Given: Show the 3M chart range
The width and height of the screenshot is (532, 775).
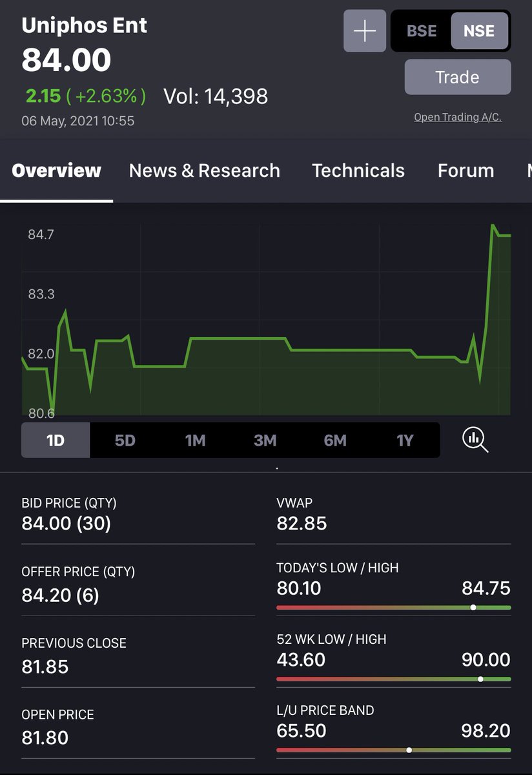Looking at the screenshot, I should tap(265, 440).
